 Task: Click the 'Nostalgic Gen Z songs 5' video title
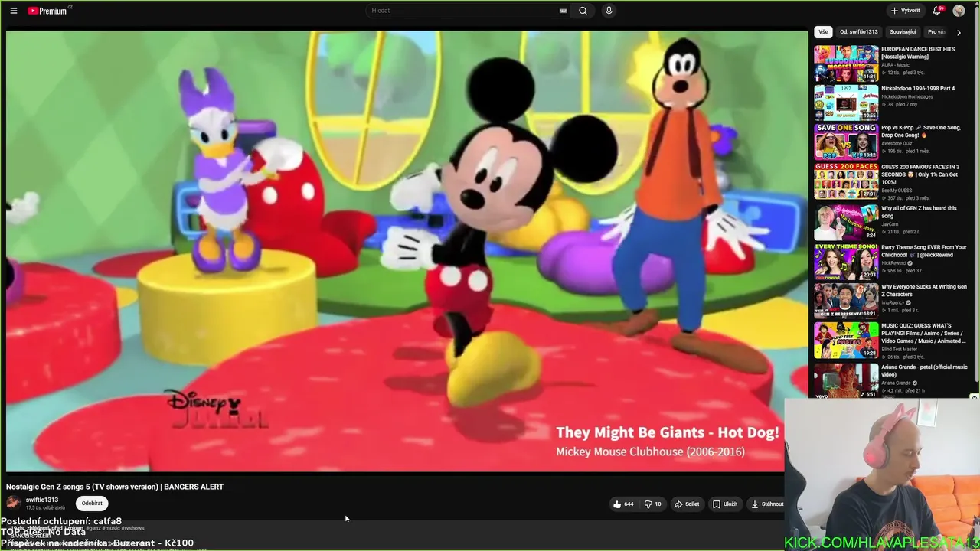click(x=115, y=487)
